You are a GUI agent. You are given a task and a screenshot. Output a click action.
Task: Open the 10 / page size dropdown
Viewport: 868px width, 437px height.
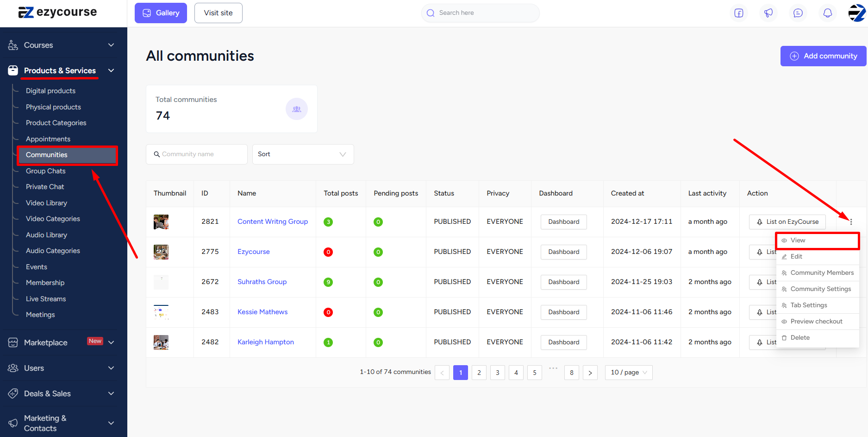(629, 373)
